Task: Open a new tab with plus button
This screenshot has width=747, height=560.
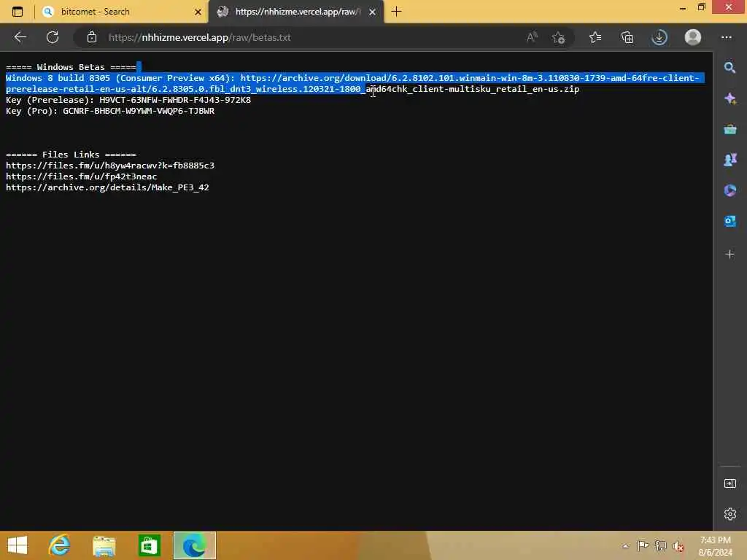Action: click(x=396, y=12)
